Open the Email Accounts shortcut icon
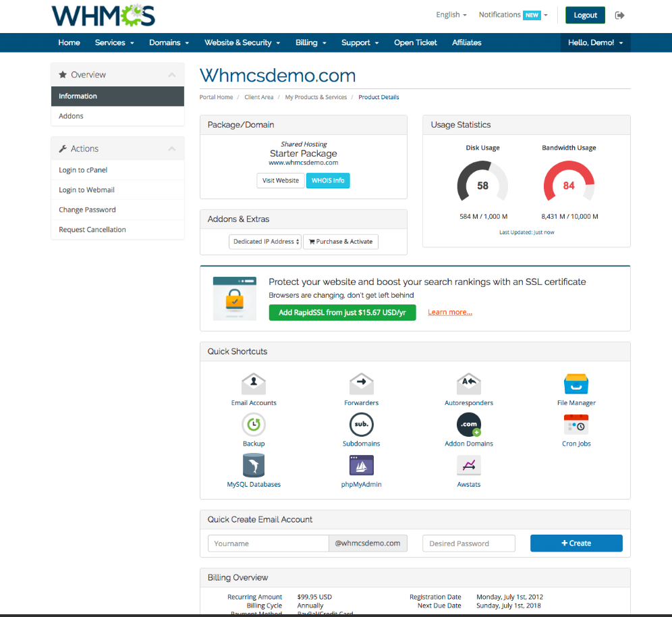Image resolution: width=672 pixels, height=617 pixels. click(x=254, y=383)
